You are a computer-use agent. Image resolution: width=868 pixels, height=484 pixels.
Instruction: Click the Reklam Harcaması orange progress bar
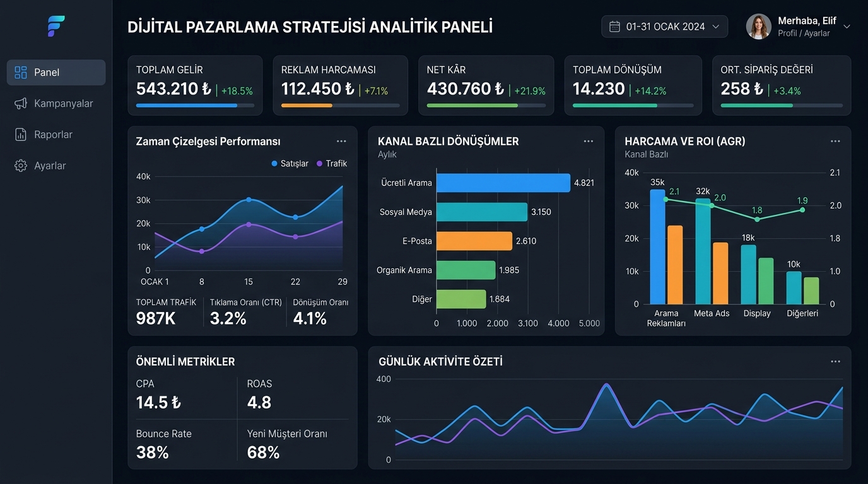[x=341, y=105]
